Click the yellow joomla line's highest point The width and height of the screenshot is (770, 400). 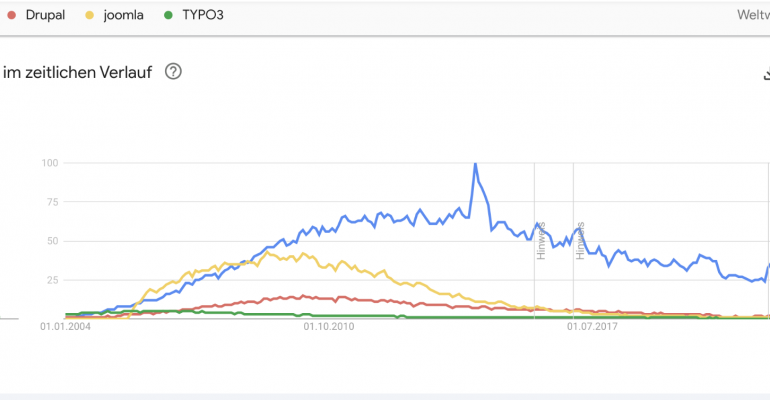[267, 252]
